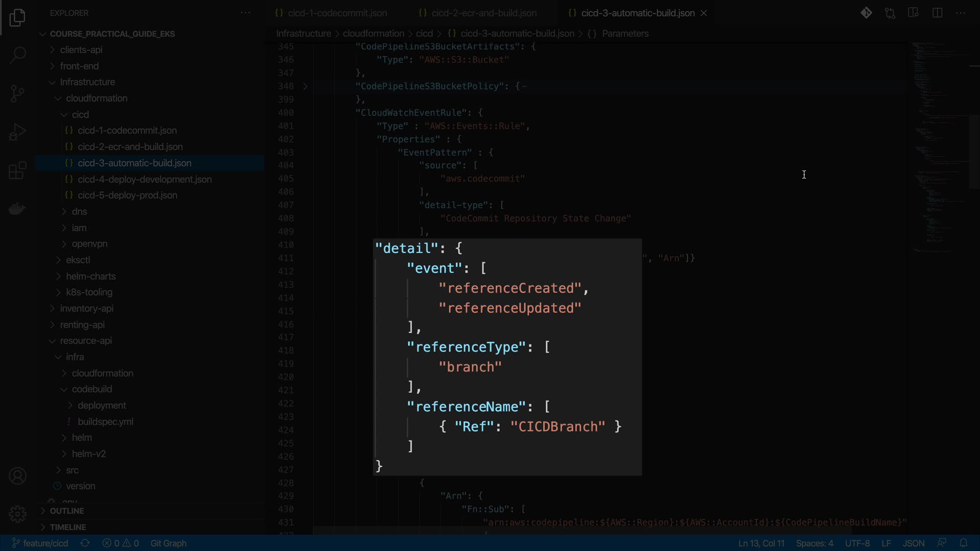Switch to cicd-2-ecr-and-build.json tab
This screenshot has width=980, height=551.
pyautogui.click(x=483, y=13)
